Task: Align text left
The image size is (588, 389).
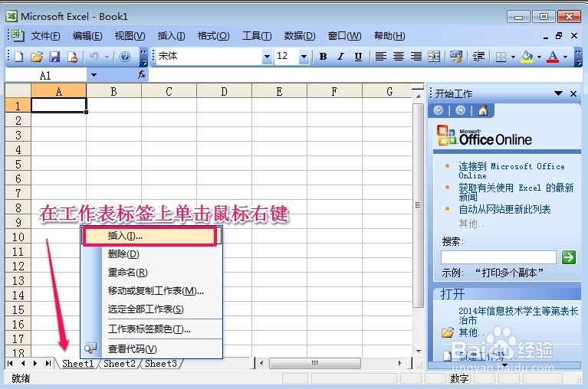Action: [381, 57]
